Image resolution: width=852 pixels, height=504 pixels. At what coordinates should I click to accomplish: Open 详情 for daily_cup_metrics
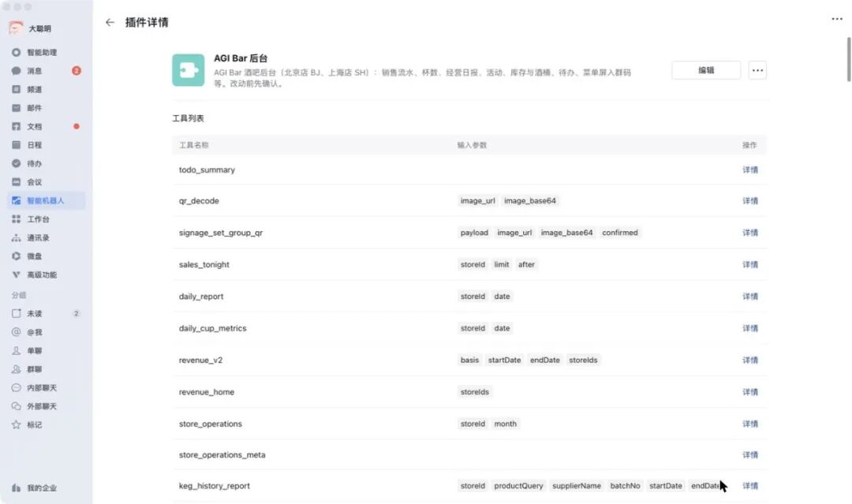pyautogui.click(x=750, y=328)
